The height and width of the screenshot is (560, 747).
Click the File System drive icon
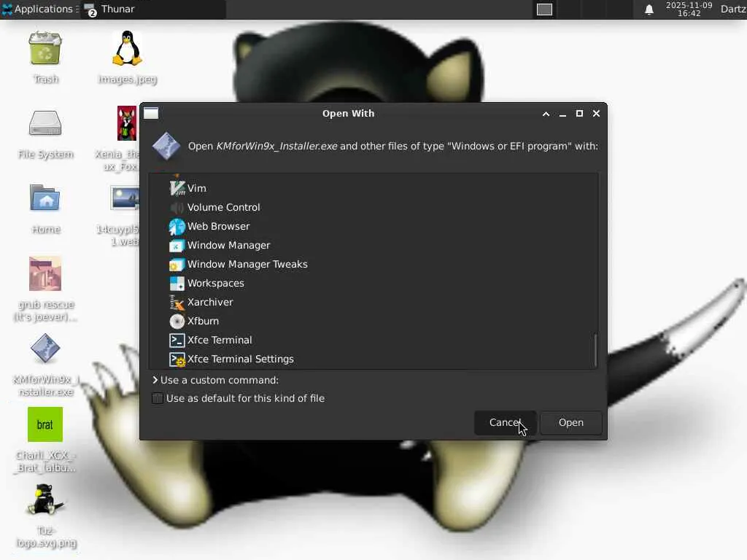click(x=45, y=122)
